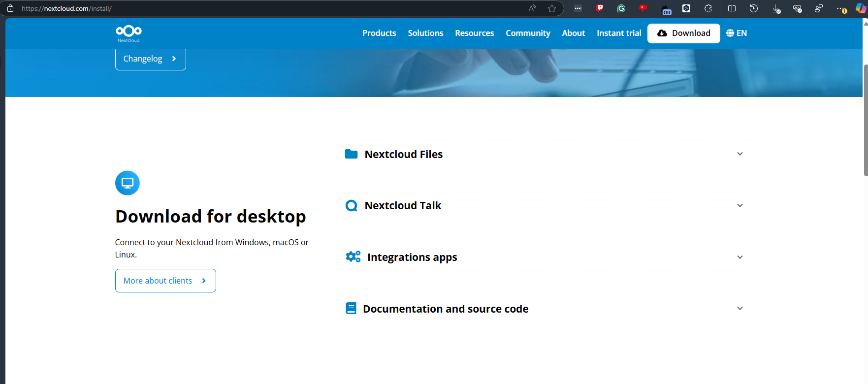Click the address bar URL nextcloud.com/install/
The width and height of the screenshot is (868, 384).
[x=66, y=8]
